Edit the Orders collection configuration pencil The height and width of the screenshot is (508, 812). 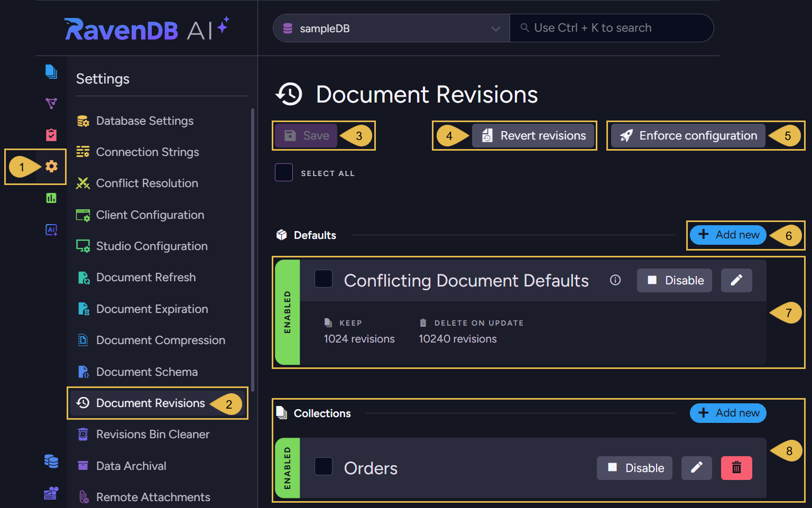[697, 468]
